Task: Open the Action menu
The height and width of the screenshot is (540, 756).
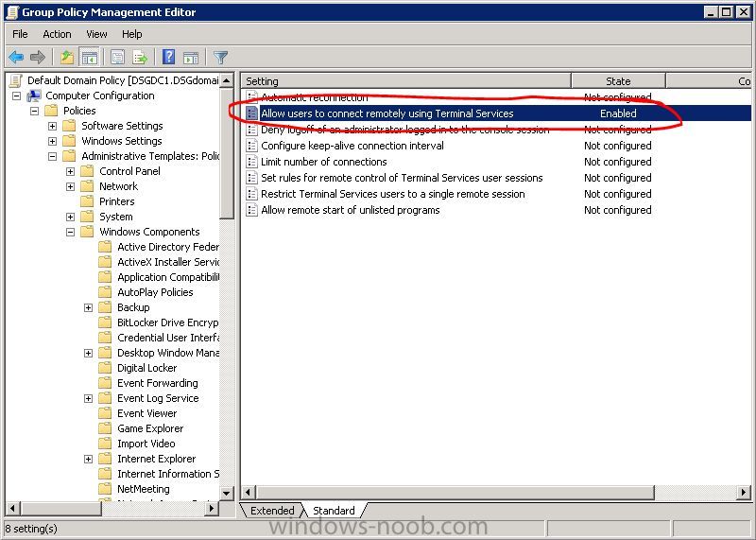Action: click(57, 34)
